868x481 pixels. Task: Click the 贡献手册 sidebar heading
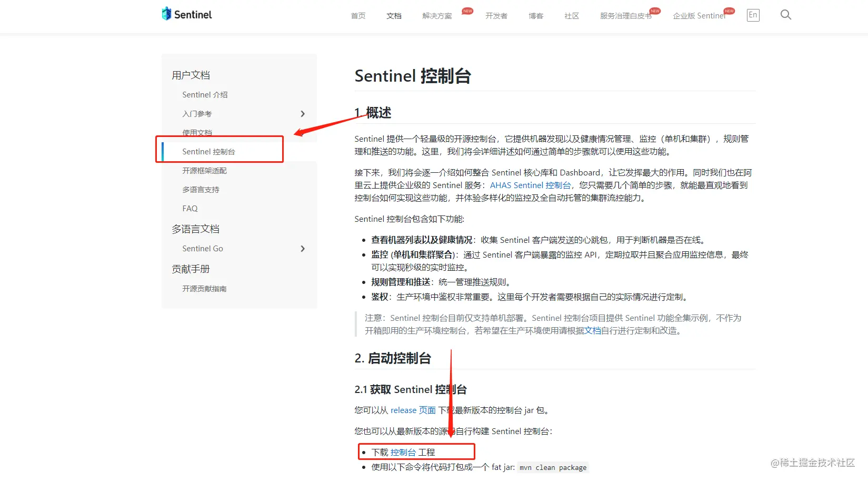coord(191,269)
